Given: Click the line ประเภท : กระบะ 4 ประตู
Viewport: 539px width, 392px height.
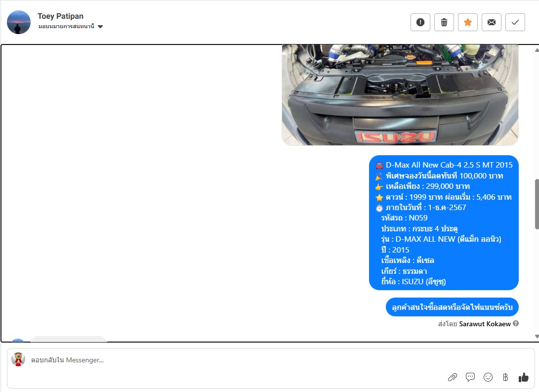Looking at the screenshot, I should click(x=419, y=229).
